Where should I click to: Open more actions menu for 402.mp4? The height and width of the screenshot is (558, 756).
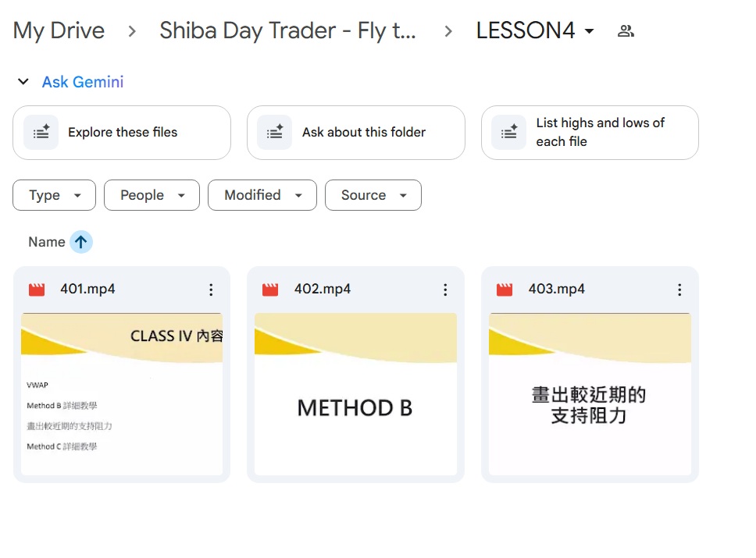445,290
